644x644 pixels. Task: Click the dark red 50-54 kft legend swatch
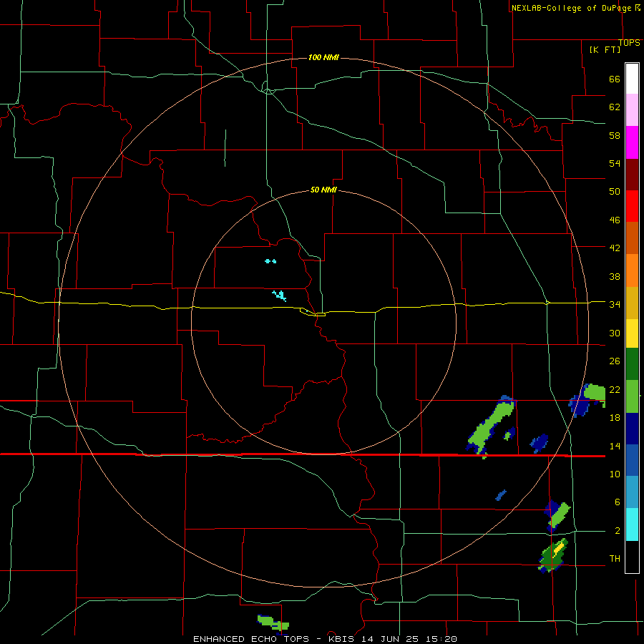tap(632, 175)
